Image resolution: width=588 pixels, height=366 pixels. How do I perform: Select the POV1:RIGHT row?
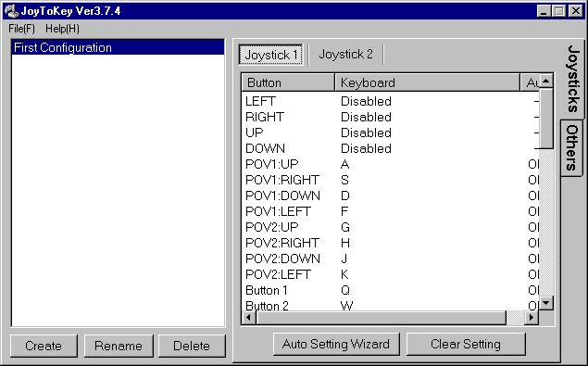point(391,180)
